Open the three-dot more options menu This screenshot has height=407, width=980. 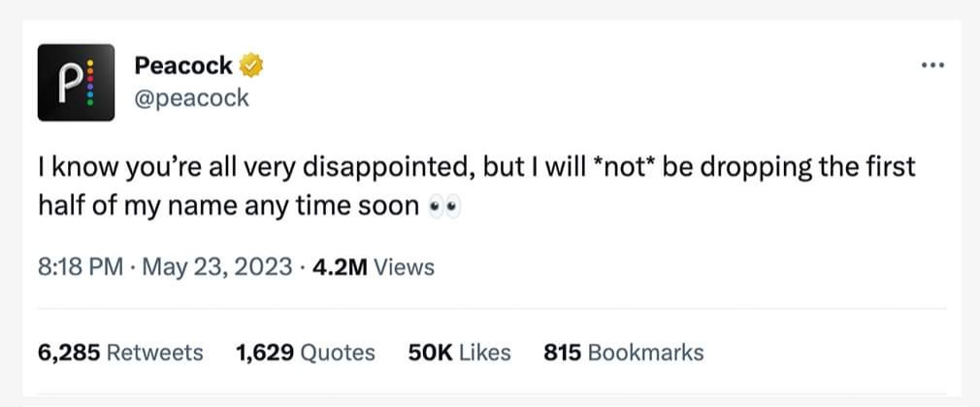click(x=931, y=66)
